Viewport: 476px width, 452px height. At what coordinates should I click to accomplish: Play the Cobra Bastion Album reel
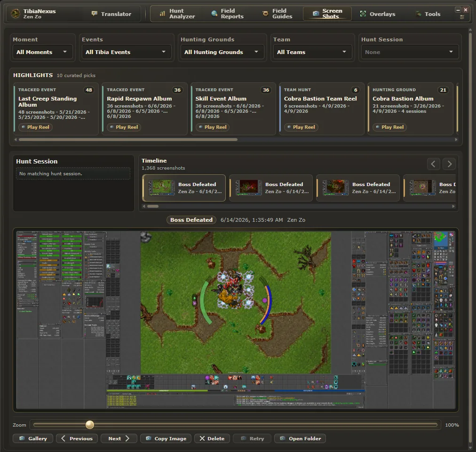click(390, 127)
